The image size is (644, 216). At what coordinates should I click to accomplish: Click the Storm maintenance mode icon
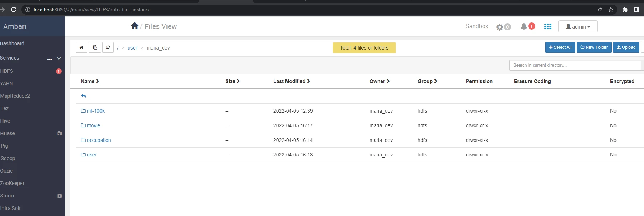tap(59, 196)
